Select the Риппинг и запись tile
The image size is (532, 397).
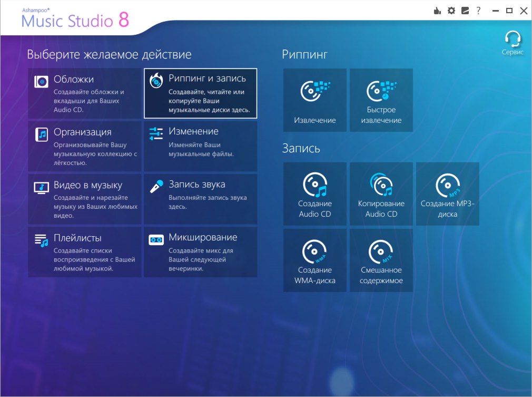click(201, 93)
